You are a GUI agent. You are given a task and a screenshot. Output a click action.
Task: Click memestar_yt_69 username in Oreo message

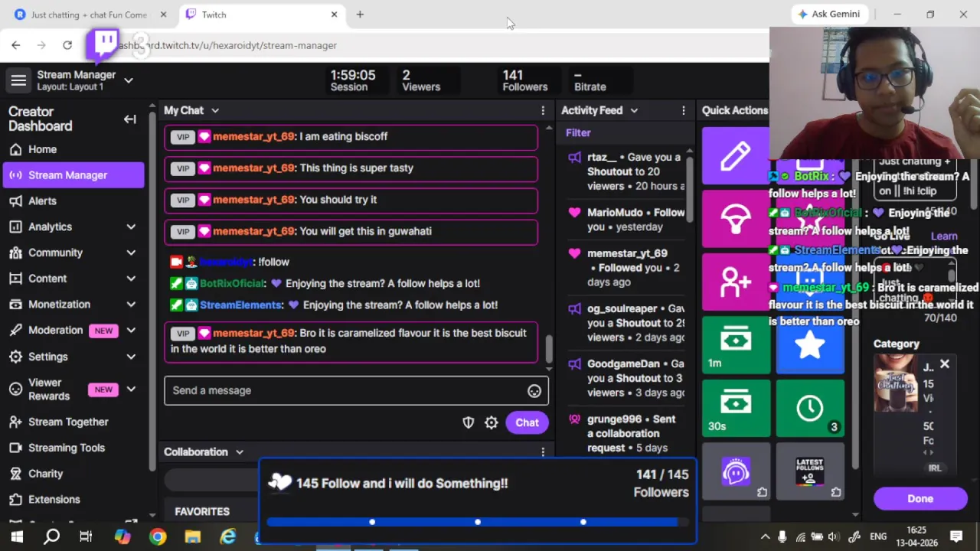pos(253,333)
